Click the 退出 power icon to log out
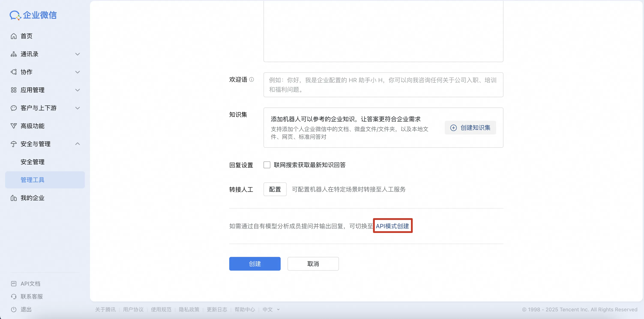This screenshot has height=319, width=644. [x=14, y=310]
